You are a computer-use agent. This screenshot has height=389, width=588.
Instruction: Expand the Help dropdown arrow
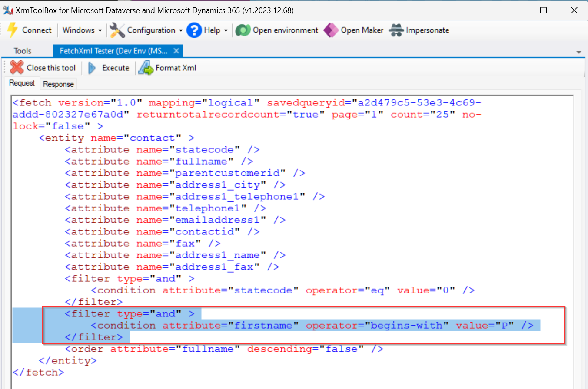[x=226, y=30]
